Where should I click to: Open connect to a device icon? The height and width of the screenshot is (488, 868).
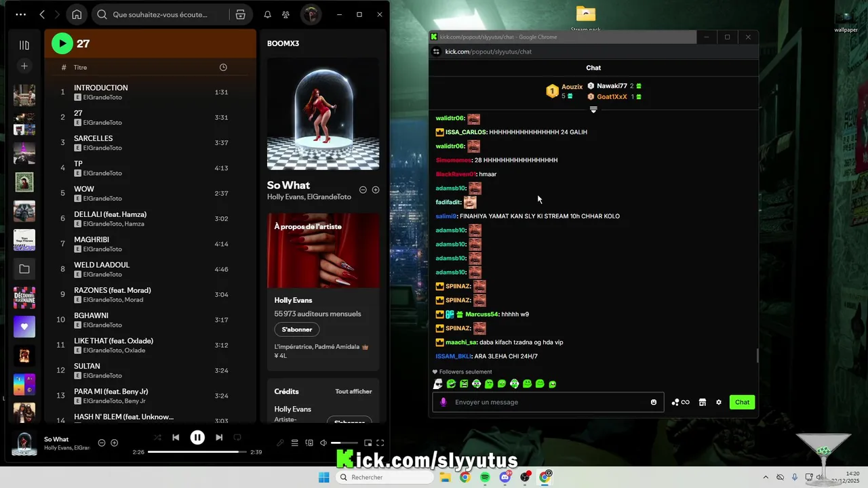point(309,443)
